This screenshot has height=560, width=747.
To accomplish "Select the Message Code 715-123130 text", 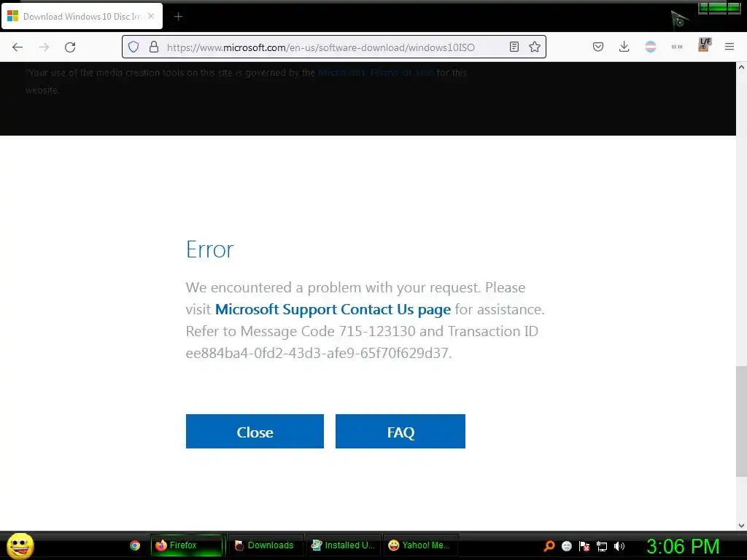I will coord(328,331).
